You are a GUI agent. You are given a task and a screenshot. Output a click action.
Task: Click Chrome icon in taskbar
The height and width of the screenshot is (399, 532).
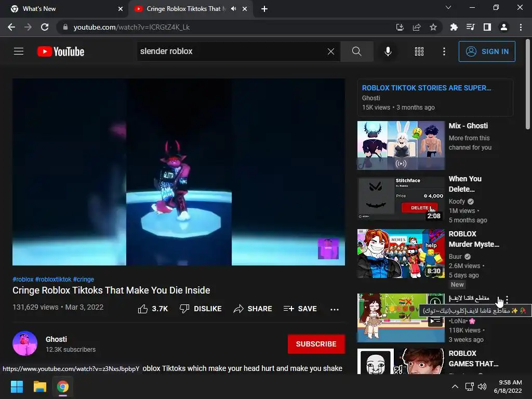tap(62, 387)
